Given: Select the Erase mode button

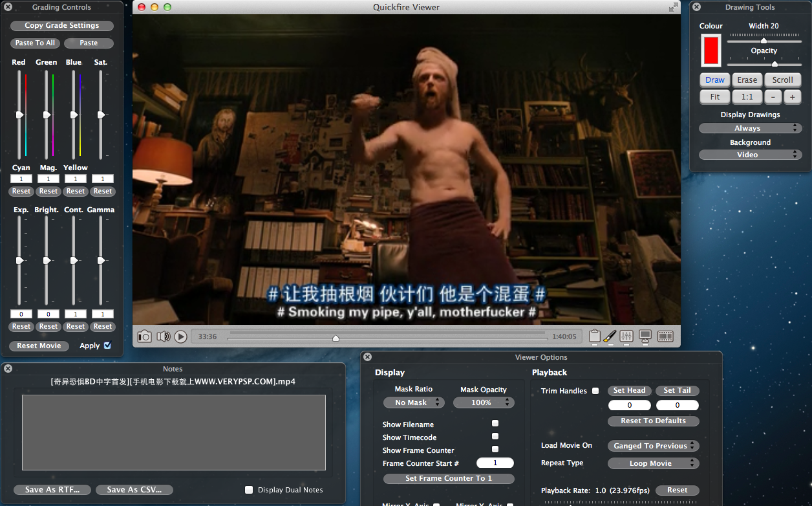Looking at the screenshot, I should click(747, 80).
